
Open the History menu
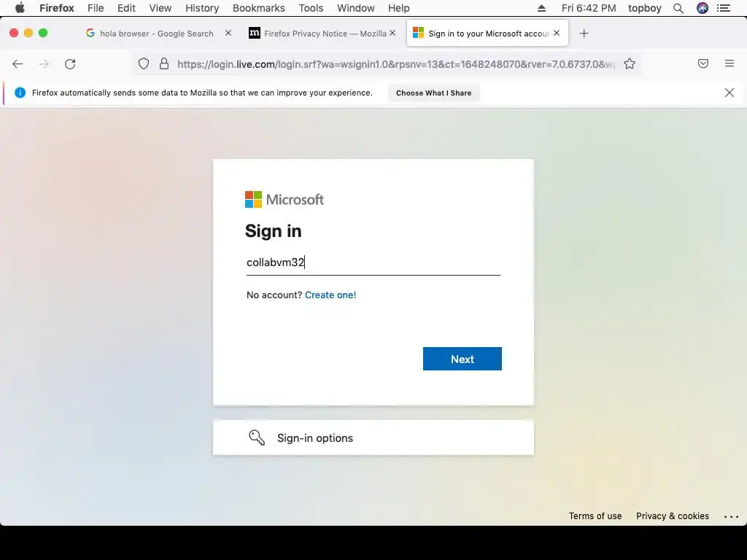[202, 8]
